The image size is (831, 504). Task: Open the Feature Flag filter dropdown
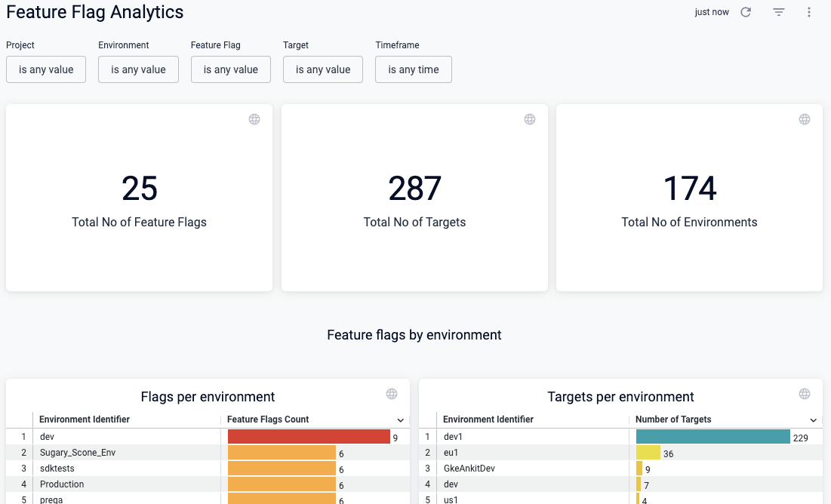click(x=230, y=69)
